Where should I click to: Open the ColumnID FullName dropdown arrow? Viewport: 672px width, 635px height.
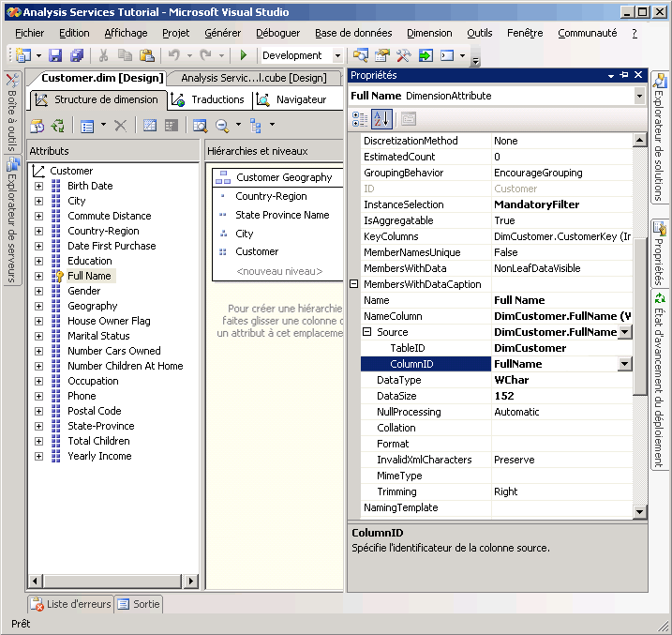click(x=625, y=364)
